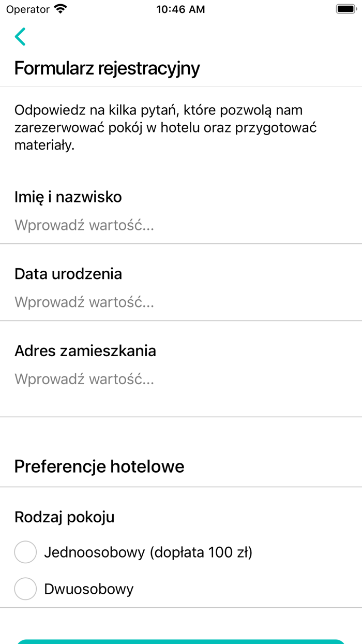This screenshot has height=644, width=362.
Task: Tap the Rodzaj pokoju label
Action: (65, 517)
